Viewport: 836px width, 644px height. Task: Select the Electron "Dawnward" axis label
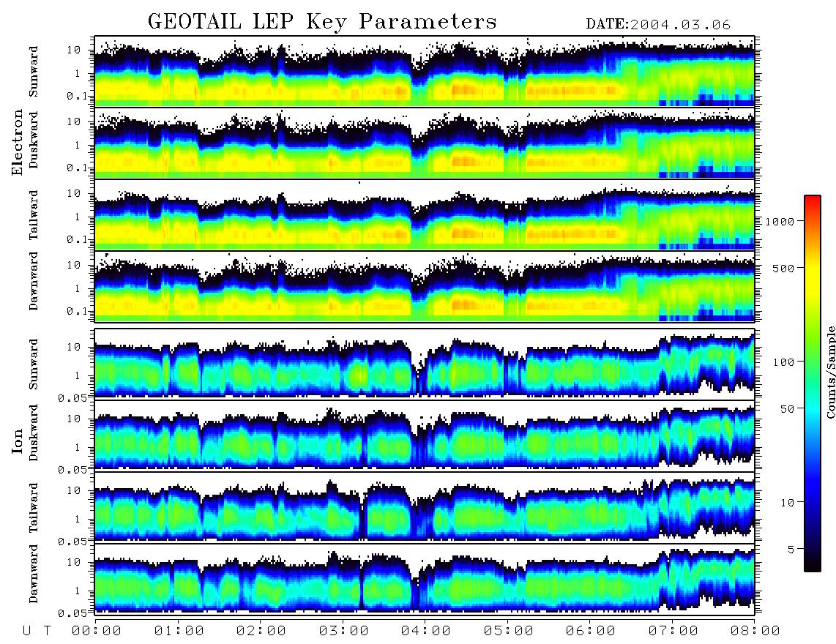tap(34, 281)
